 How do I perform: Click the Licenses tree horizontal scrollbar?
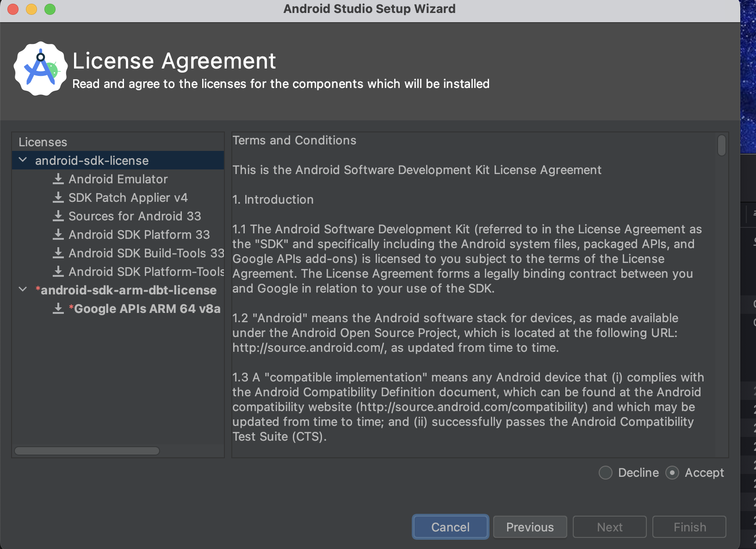pyautogui.click(x=87, y=451)
